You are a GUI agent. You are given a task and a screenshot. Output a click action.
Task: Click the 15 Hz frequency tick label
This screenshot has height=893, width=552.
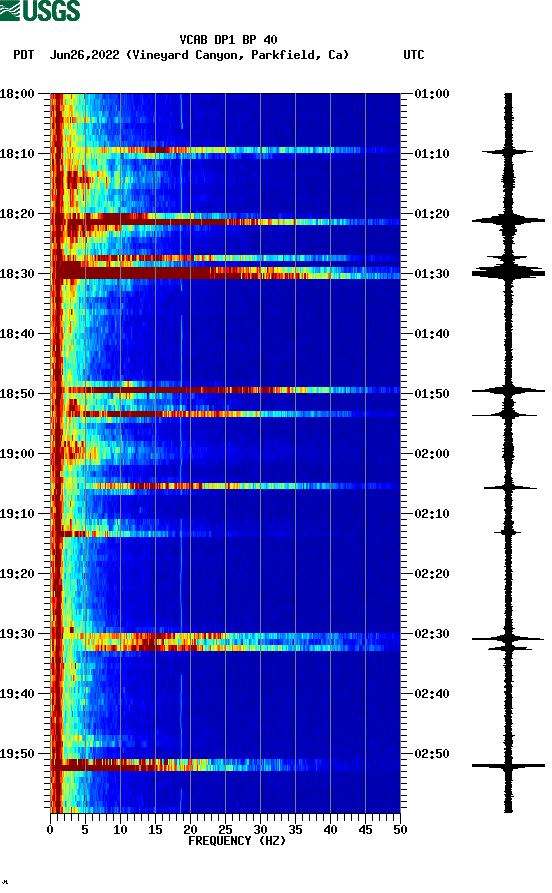[155, 830]
